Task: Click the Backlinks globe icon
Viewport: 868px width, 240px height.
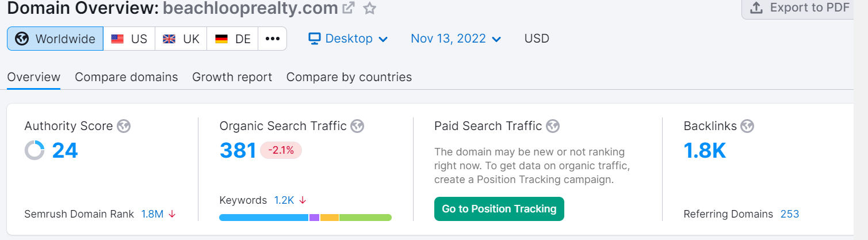Action: point(747,126)
